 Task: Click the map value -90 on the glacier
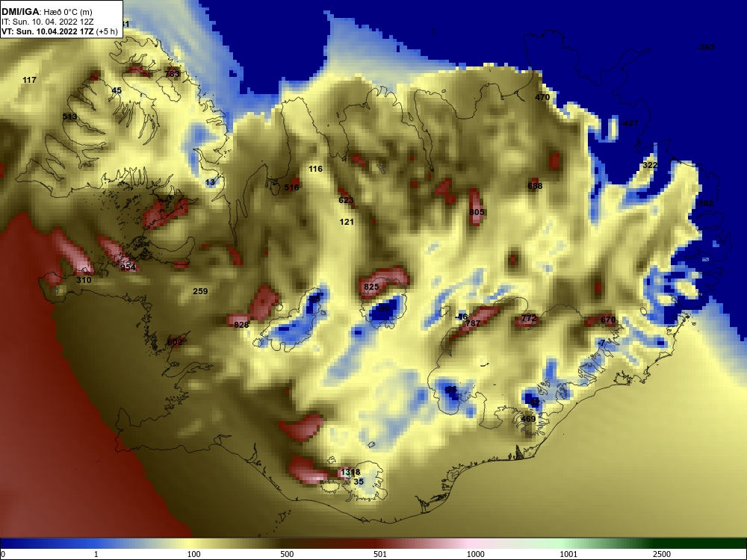[x=384, y=308]
